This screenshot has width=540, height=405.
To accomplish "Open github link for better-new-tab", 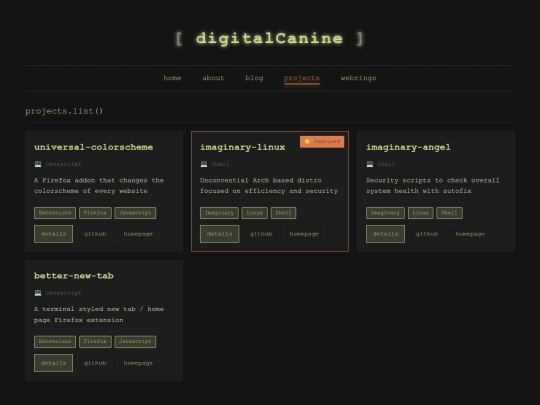I will tap(95, 363).
